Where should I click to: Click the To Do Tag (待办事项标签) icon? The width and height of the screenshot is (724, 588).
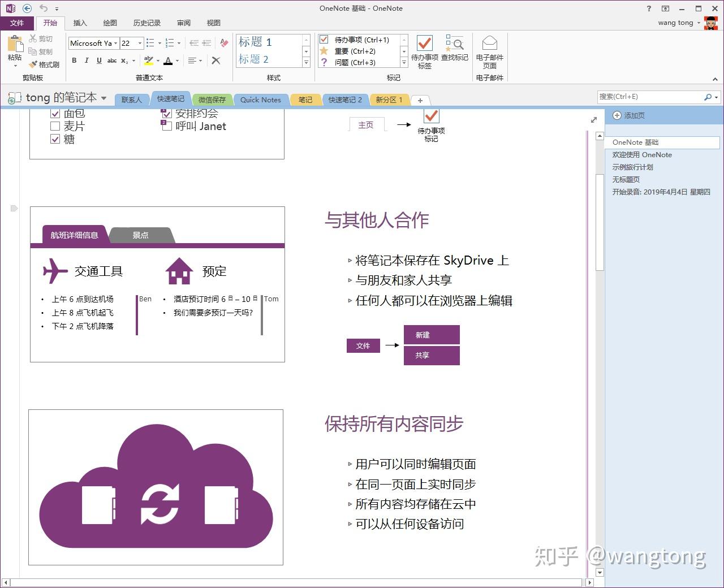pos(424,52)
